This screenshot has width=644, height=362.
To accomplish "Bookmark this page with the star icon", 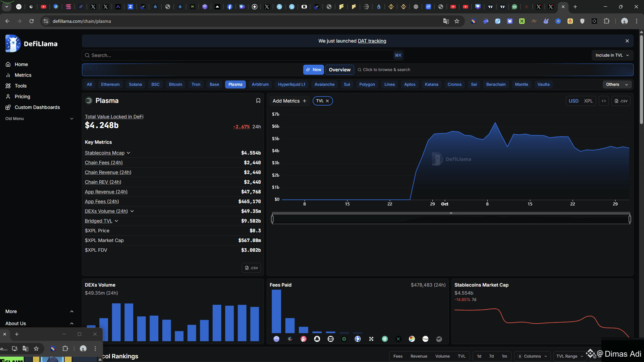I will point(457,21).
